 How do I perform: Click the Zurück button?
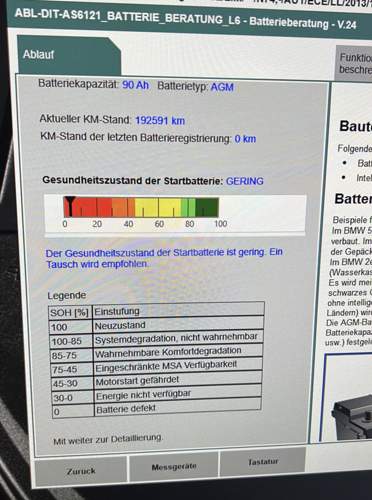click(x=81, y=471)
